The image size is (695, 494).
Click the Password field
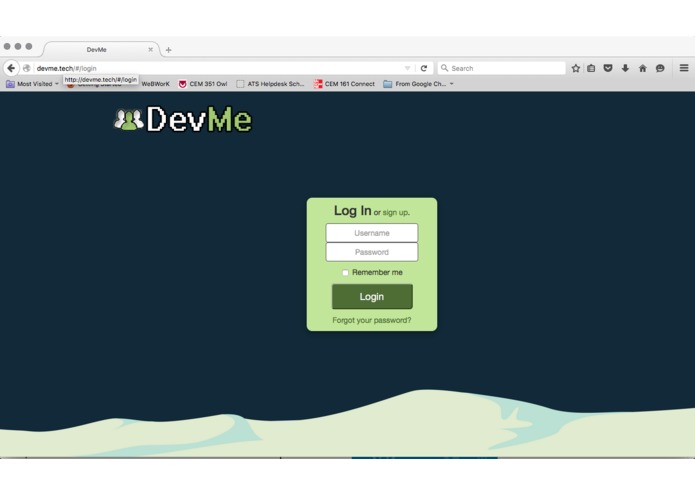click(371, 252)
